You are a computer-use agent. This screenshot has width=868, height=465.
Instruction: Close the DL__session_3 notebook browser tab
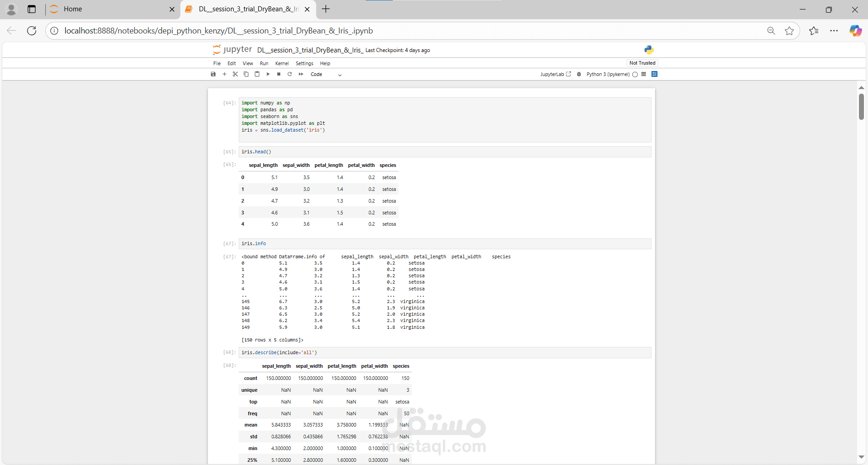point(307,9)
